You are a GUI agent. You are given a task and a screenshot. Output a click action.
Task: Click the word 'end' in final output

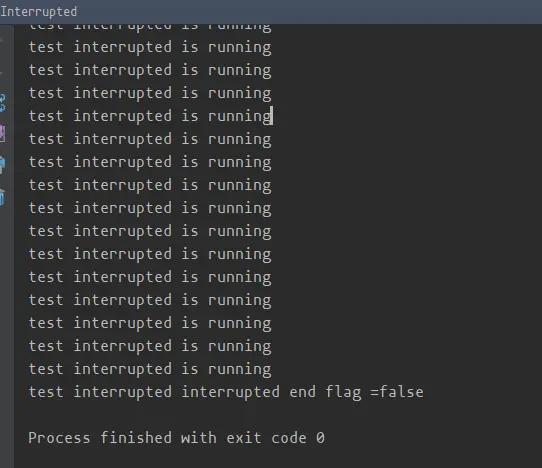click(302, 392)
